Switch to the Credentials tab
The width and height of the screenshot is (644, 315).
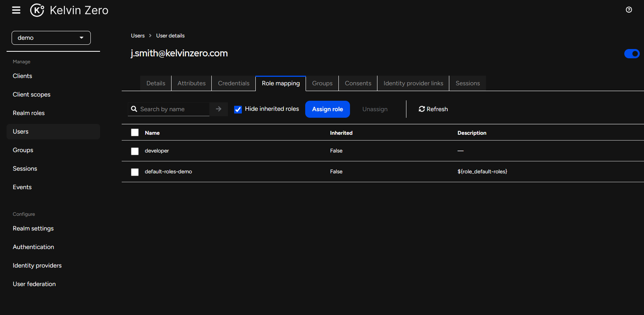233,83
